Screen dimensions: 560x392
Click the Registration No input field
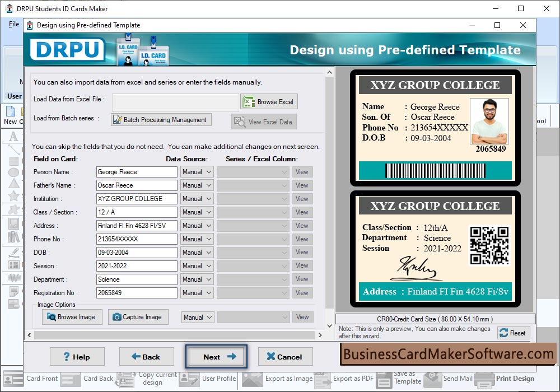tap(137, 293)
